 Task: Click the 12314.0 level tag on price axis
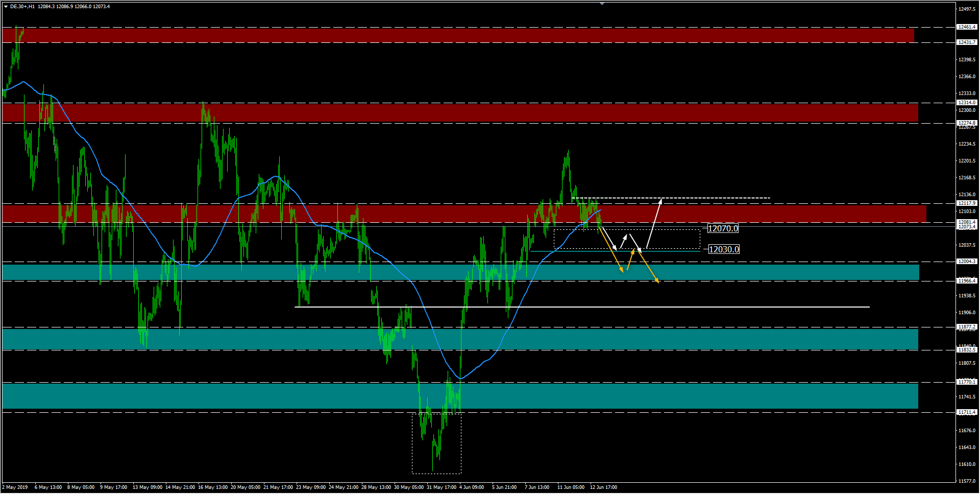click(967, 103)
